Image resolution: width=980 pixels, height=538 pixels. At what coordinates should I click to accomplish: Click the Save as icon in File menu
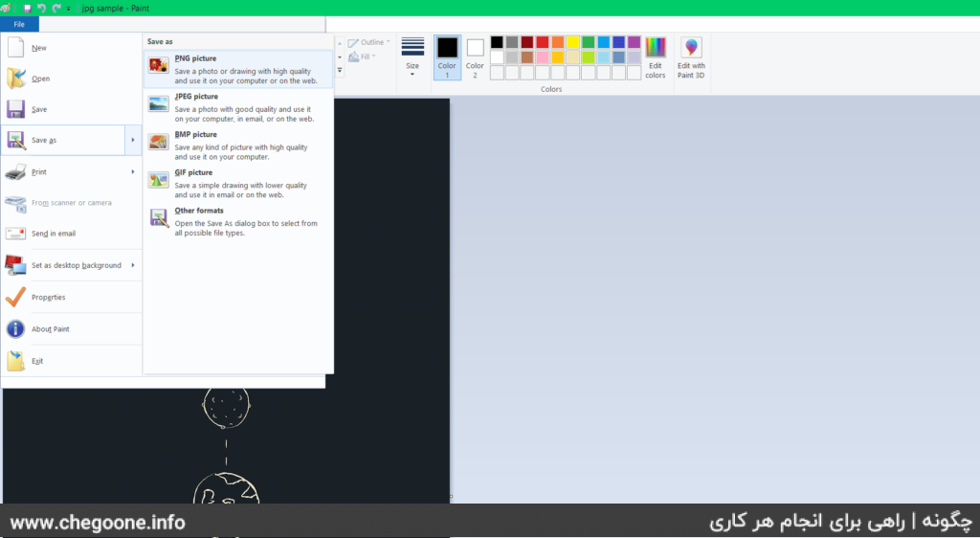tap(15, 140)
